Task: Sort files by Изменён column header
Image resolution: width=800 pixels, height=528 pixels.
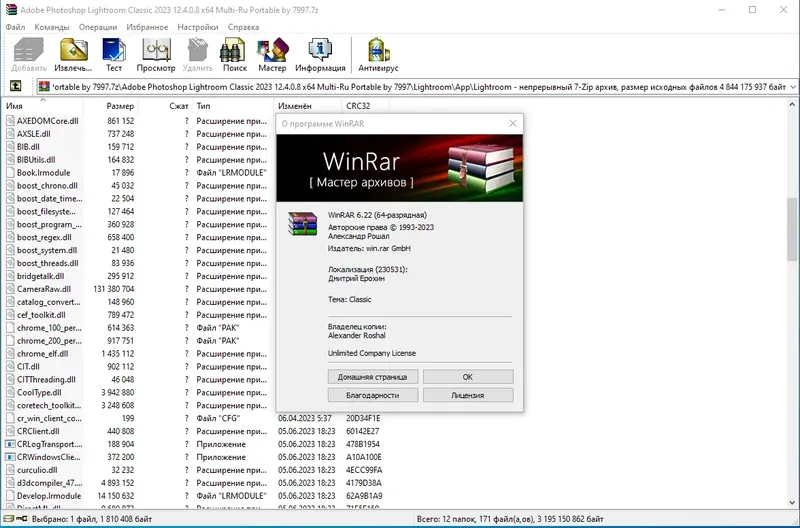Action: (308, 106)
